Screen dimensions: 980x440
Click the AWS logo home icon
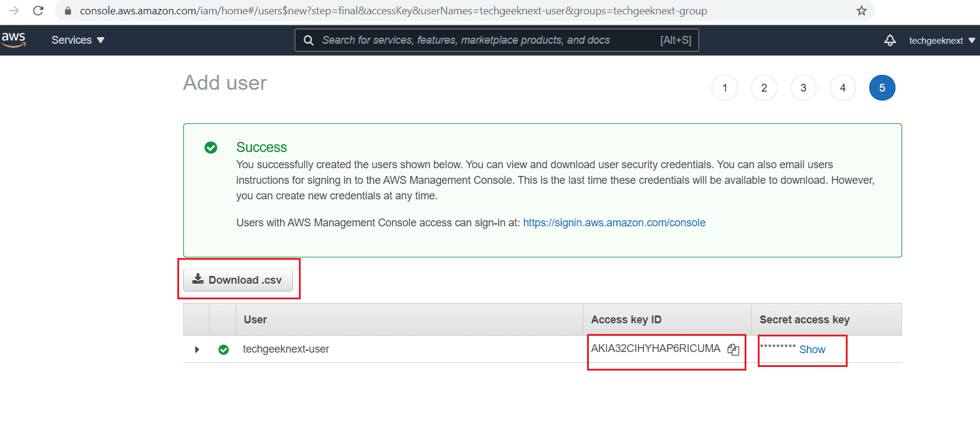(13, 40)
